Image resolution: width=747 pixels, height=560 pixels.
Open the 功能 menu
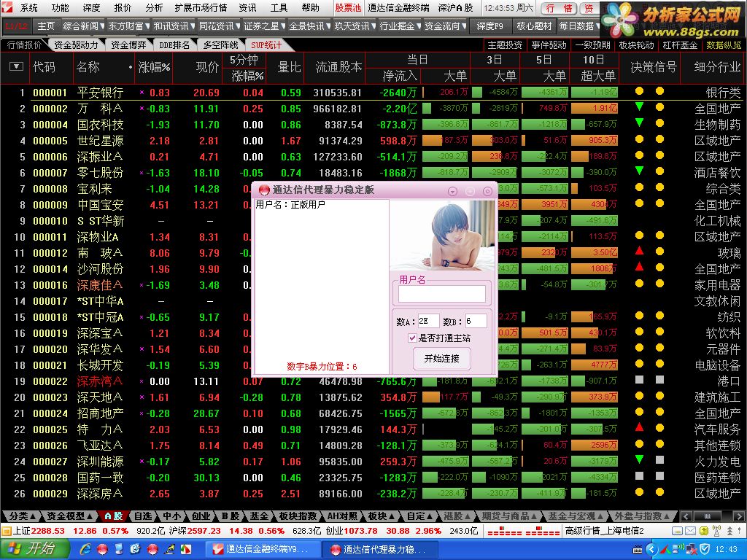[61, 7]
